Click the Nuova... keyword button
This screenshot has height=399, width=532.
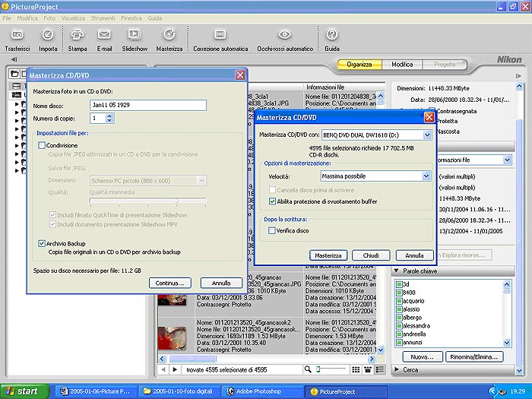pos(422,357)
